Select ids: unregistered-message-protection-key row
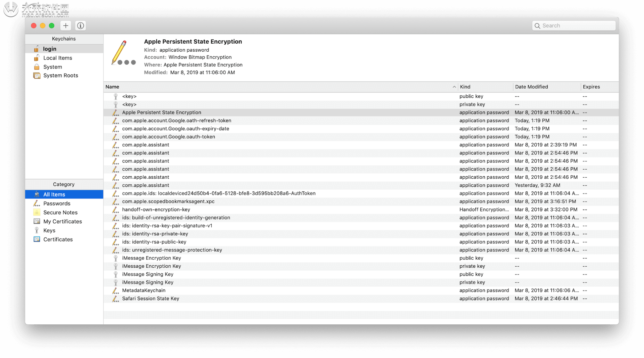 click(x=361, y=250)
